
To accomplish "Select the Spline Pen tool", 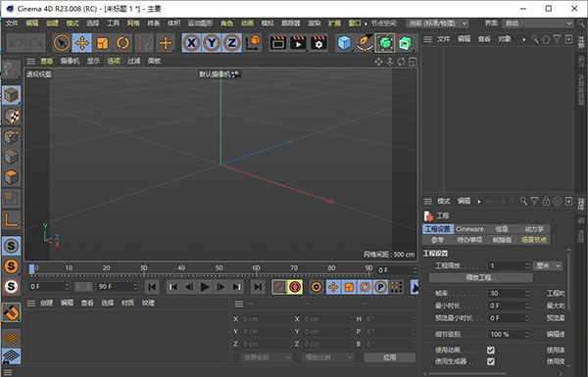I will pos(365,43).
